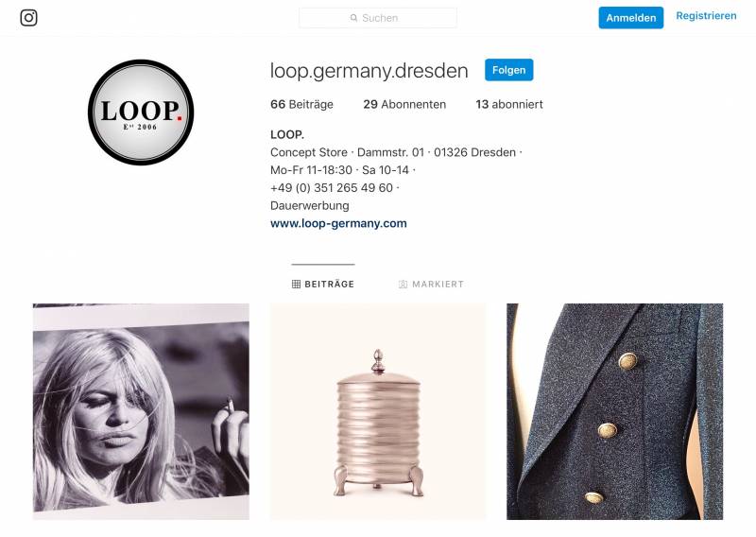Switch to the Markiert tab
Screen dimensions: 756x537
[431, 285]
